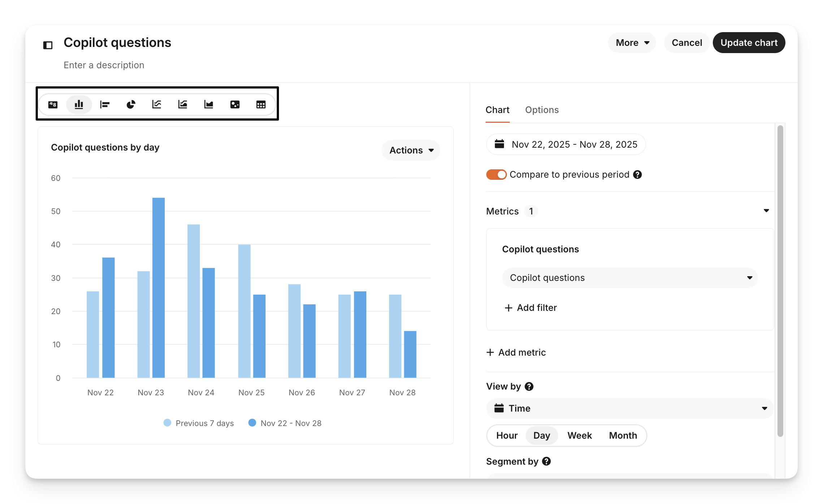Select the Week granularity option
This screenshot has width=823, height=504.
579,435
